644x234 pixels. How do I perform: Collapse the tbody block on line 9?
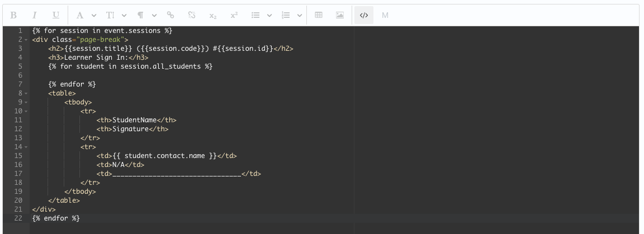pyautogui.click(x=26, y=102)
